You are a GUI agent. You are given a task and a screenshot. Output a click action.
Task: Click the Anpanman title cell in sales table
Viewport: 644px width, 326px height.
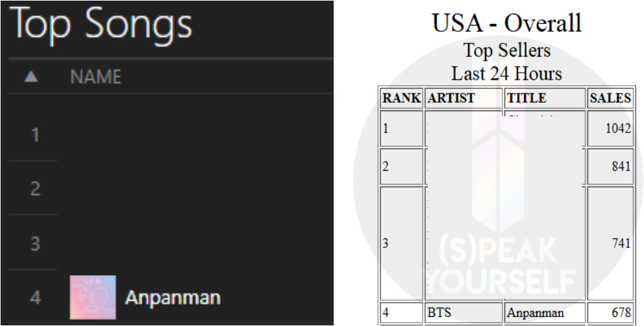[536, 312]
